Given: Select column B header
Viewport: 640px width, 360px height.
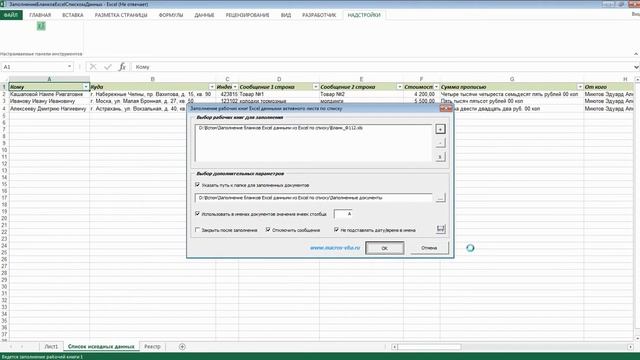Looking at the screenshot, I should (152, 79).
